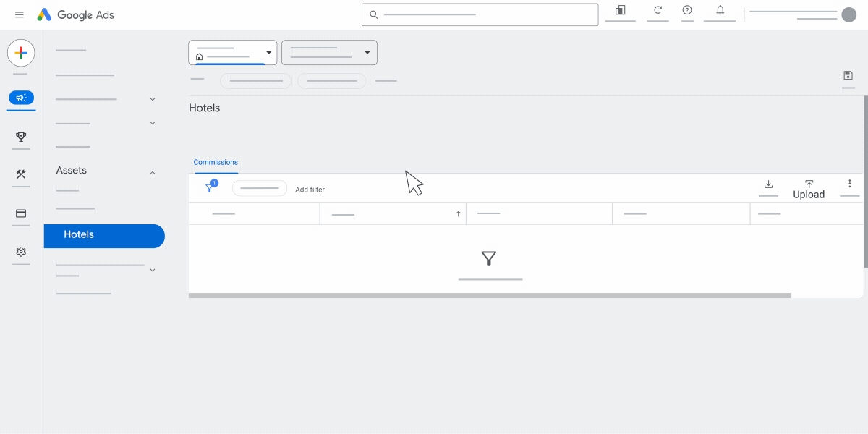This screenshot has height=434, width=868.
Task: Click the filter funnel icon with badge
Action: coord(210,187)
